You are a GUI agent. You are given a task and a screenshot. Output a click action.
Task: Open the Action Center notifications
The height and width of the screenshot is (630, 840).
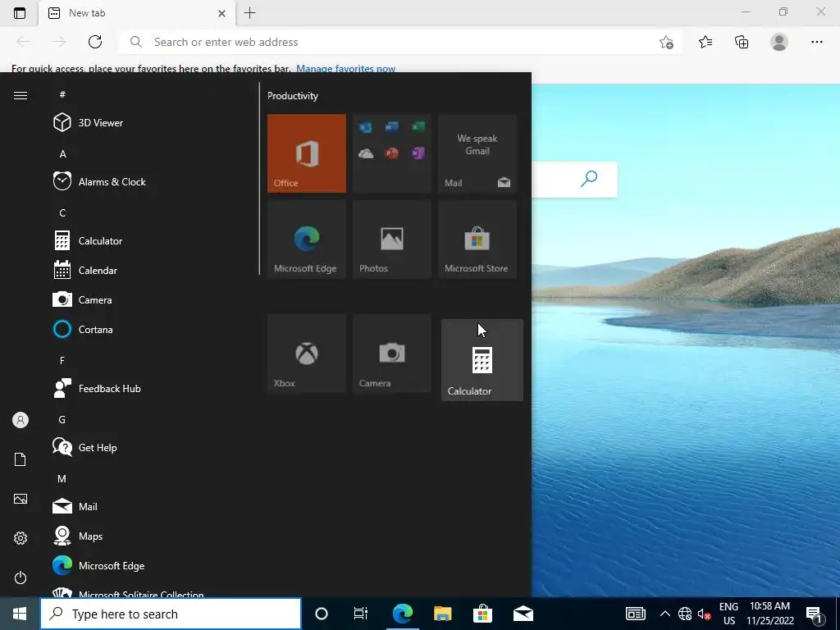point(815,614)
